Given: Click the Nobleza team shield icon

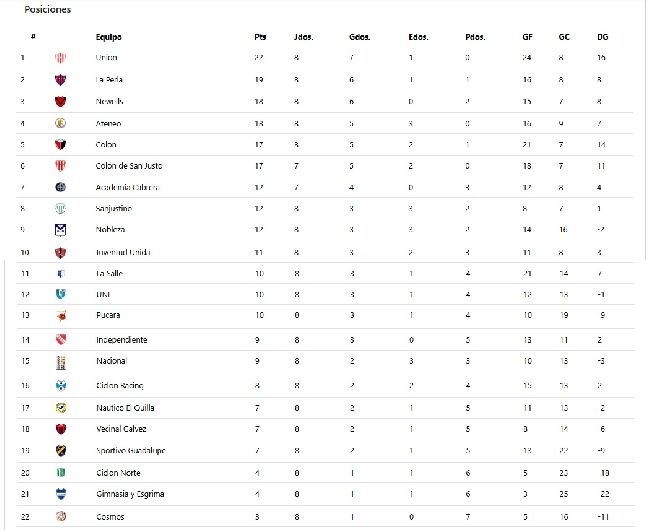Looking at the screenshot, I should [61, 230].
